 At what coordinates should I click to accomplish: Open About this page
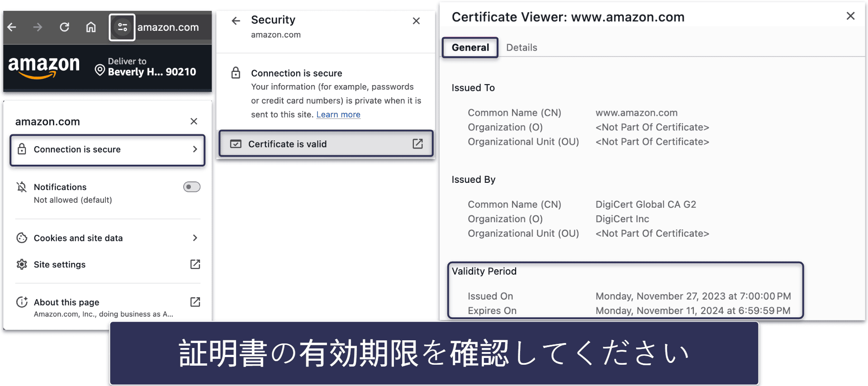(108, 307)
